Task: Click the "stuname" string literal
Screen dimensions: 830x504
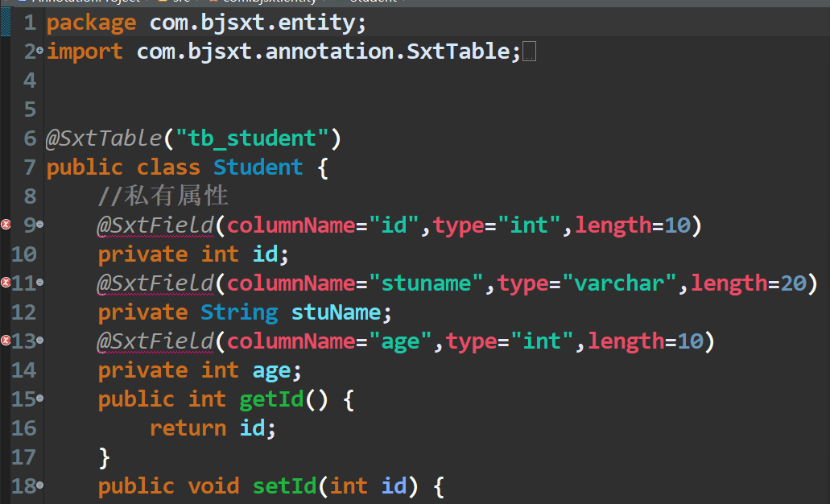Action: click(426, 283)
